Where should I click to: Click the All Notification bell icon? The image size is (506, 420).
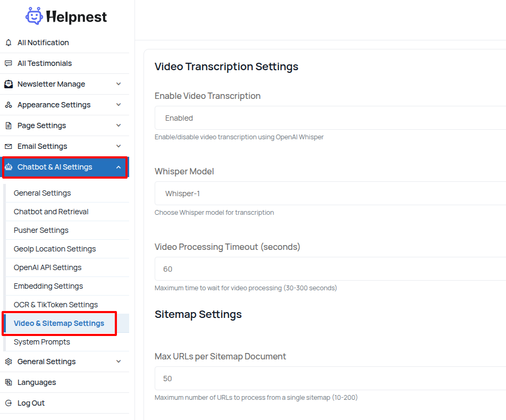(8, 43)
